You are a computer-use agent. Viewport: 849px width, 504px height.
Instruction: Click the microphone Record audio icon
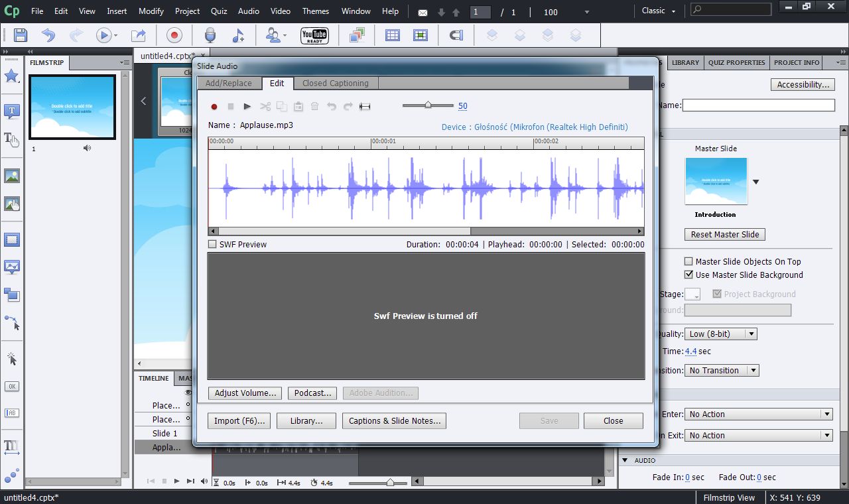point(210,35)
